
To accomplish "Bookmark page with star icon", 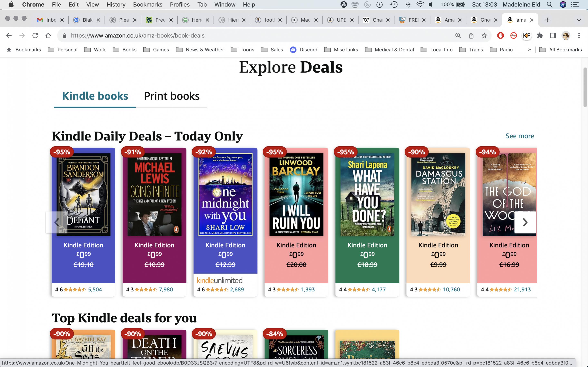I will (x=484, y=35).
